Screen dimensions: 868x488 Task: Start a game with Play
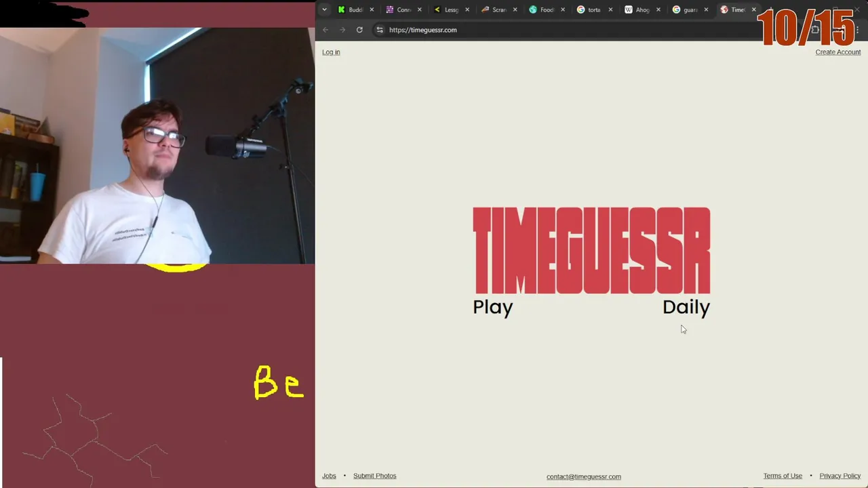pos(493,307)
